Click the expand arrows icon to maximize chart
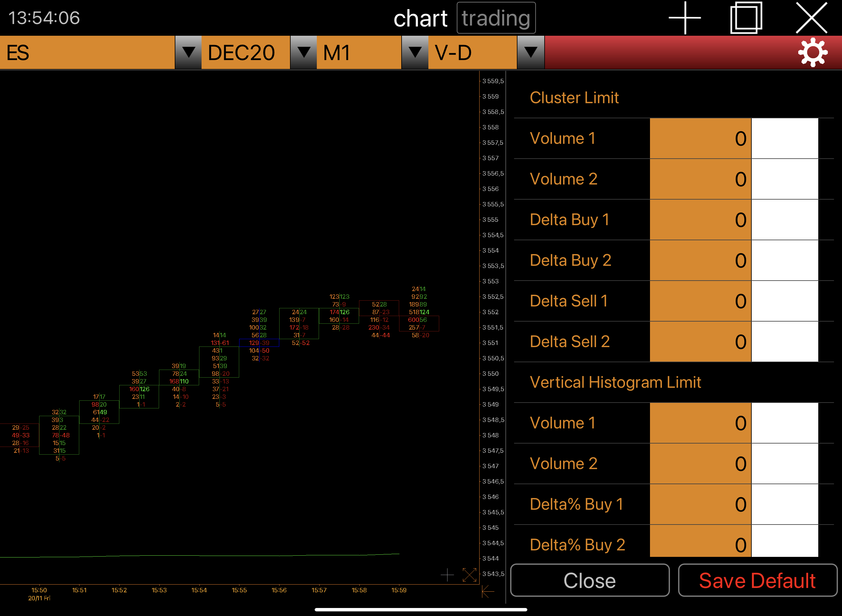The width and height of the screenshot is (842, 616). [470, 575]
